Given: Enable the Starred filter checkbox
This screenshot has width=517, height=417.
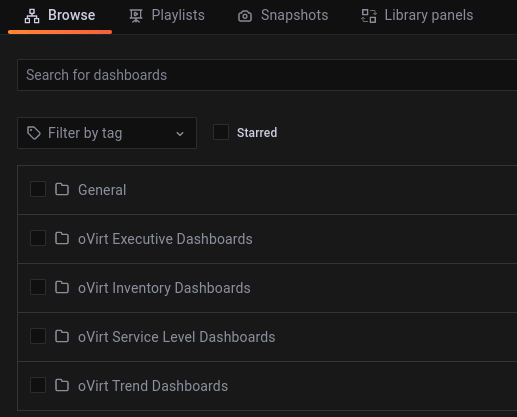Looking at the screenshot, I should (x=221, y=132).
